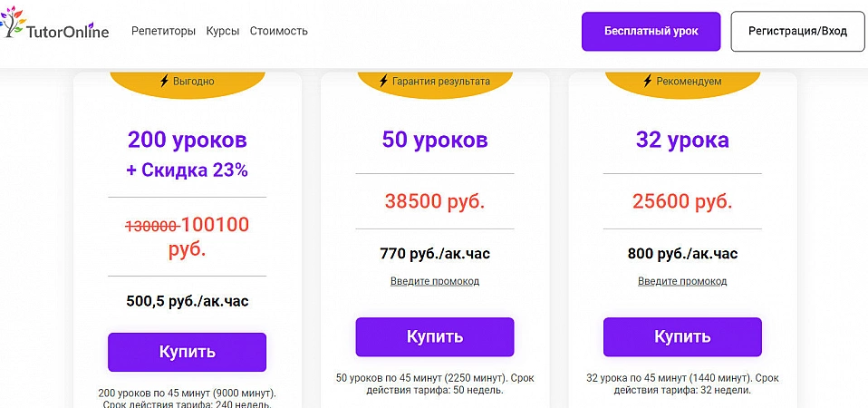Select the Гарантия результата badge
Image resolution: width=868 pixels, height=408 pixels.
[x=440, y=82]
